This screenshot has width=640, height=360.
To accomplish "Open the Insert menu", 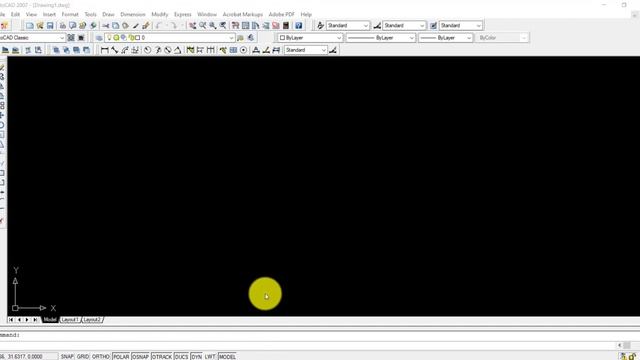I will point(49,14).
